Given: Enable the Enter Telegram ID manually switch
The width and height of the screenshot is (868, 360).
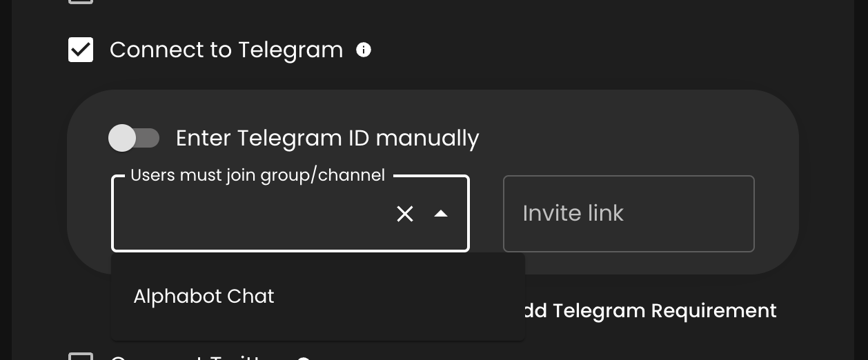Looking at the screenshot, I should (134, 138).
